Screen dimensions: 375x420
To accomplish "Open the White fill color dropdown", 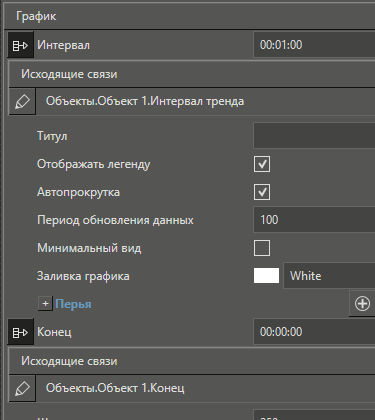I will [x=329, y=276].
